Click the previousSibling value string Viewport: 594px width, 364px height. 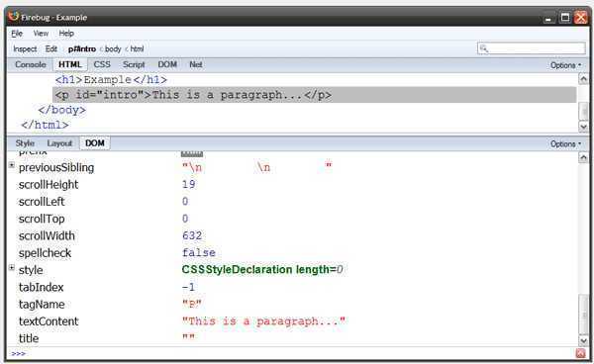point(256,167)
